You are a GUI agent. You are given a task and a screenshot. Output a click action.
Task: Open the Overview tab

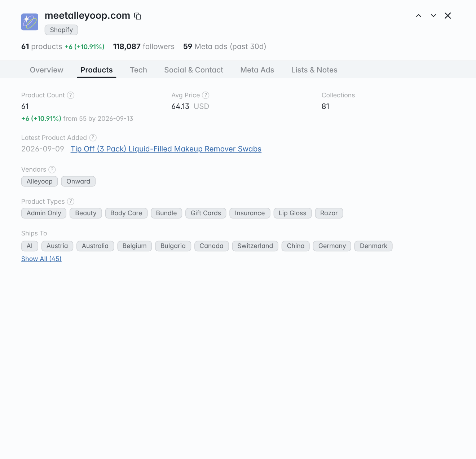pos(47,70)
